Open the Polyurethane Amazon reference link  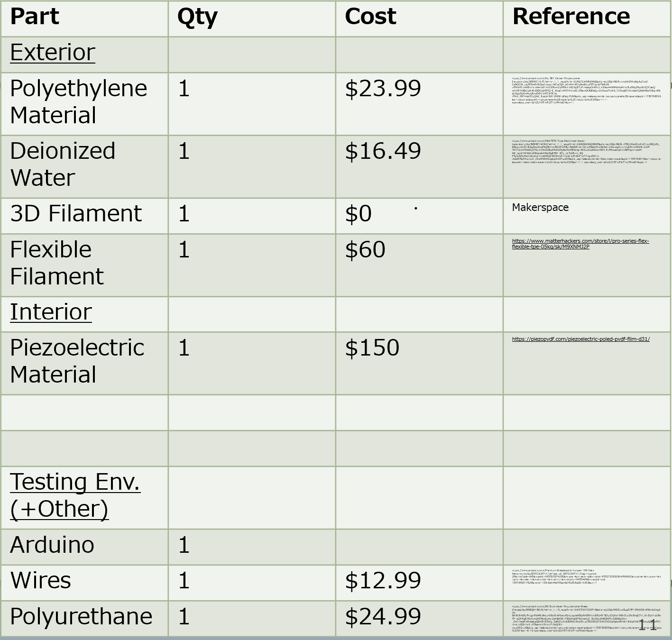coord(587,619)
